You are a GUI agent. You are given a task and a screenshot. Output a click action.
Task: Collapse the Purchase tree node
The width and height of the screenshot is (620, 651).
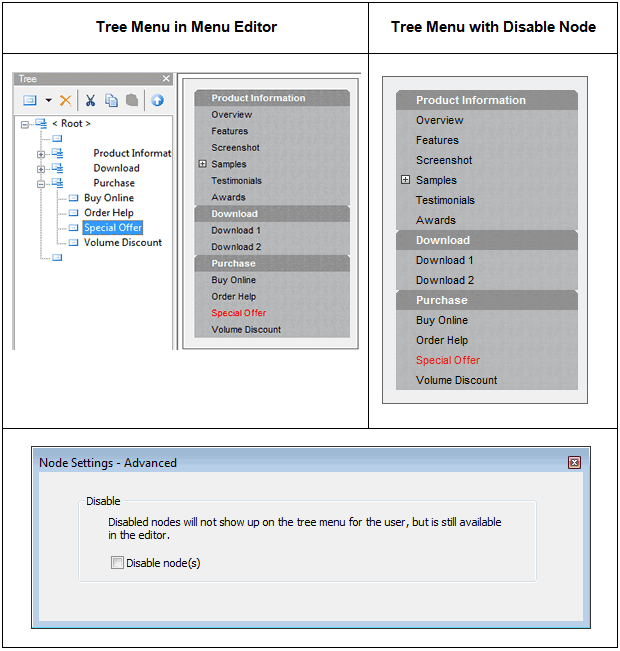(x=41, y=184)
